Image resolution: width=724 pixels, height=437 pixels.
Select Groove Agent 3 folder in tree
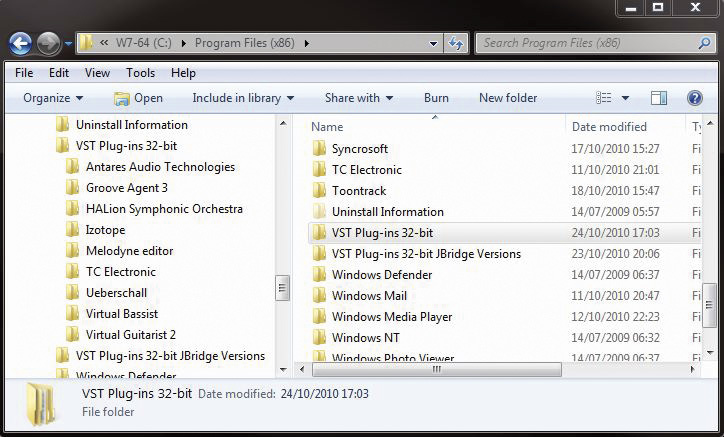[127, 188]
